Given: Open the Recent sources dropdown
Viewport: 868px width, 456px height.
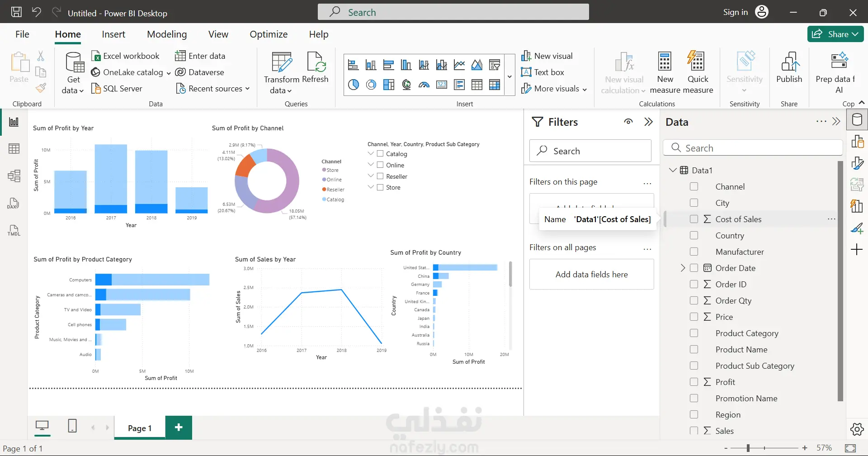Looking at the screenshot, I should coord(248,89).
